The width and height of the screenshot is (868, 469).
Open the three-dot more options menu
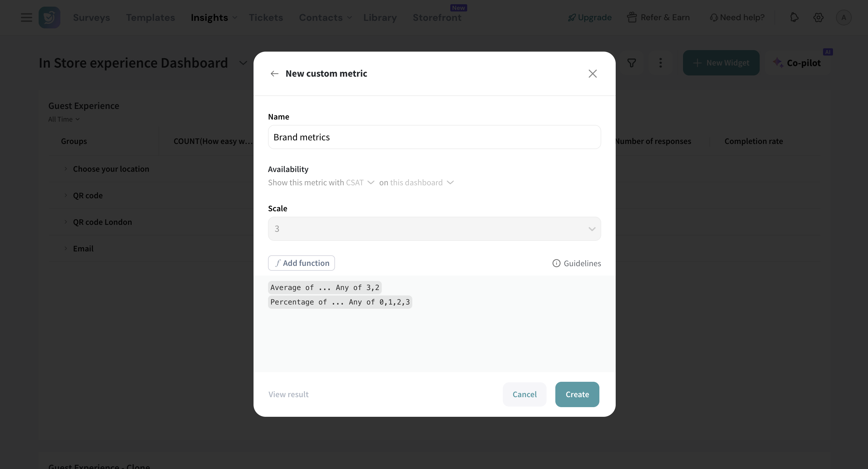click(x=660, y=63)
